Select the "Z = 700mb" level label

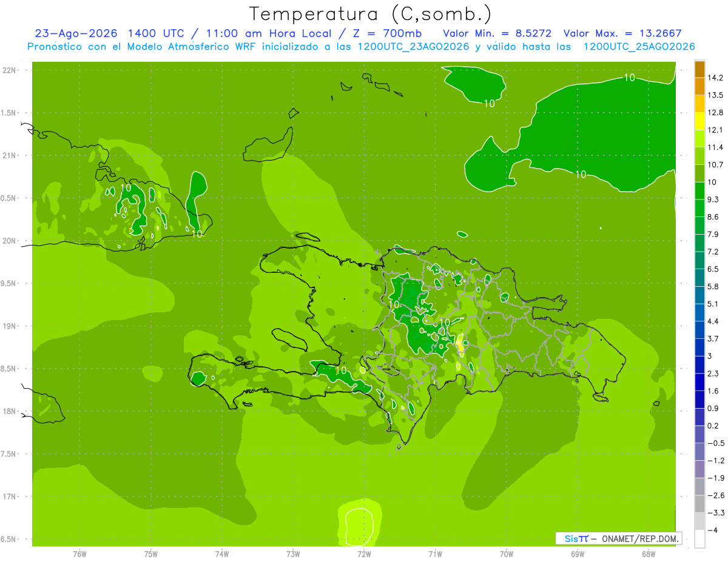tap(388, 33)
